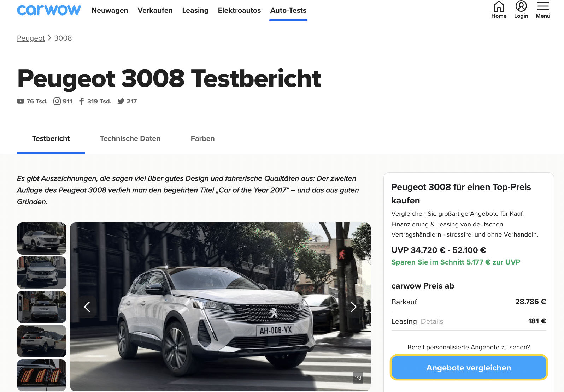
Task: Switch to the Farben tab
Action: tap(202, 138)
